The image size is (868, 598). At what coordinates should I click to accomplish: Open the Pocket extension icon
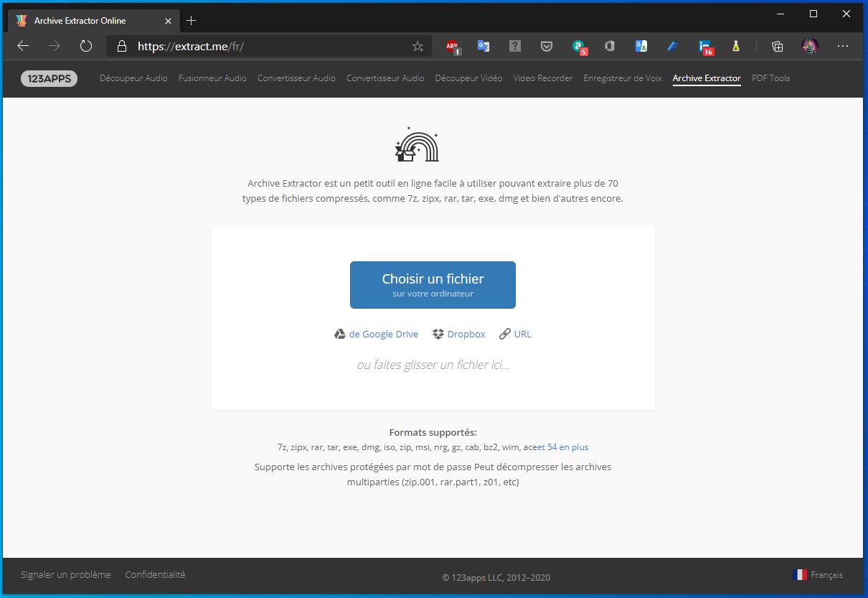[x=547, y=46]
